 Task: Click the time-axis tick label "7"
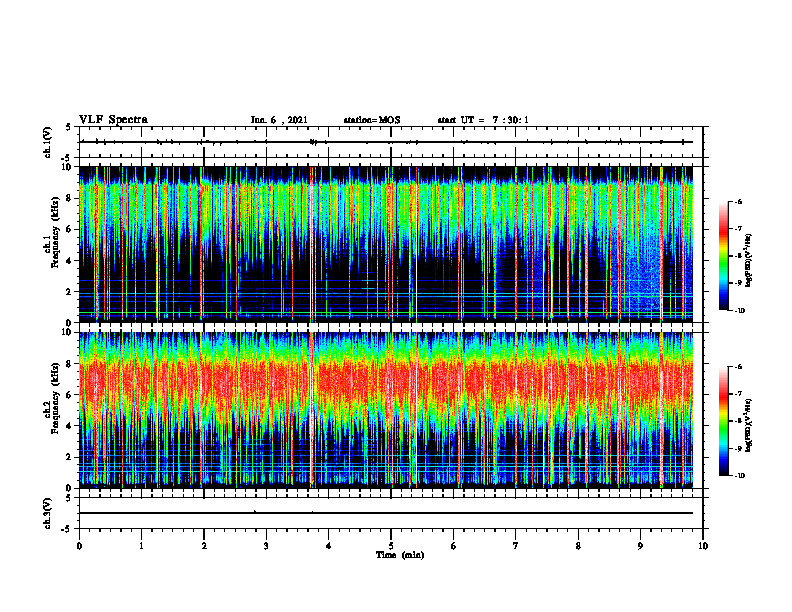pyautogui.click(x=516, y=546)
